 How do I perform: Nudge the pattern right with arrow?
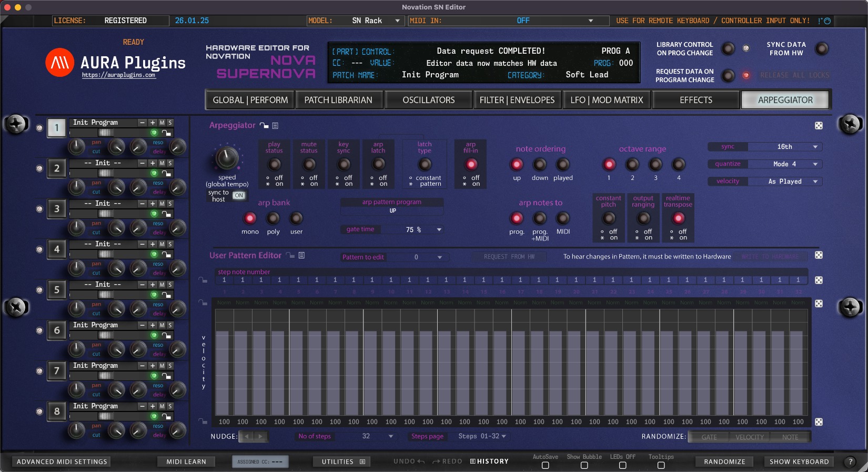260,436
